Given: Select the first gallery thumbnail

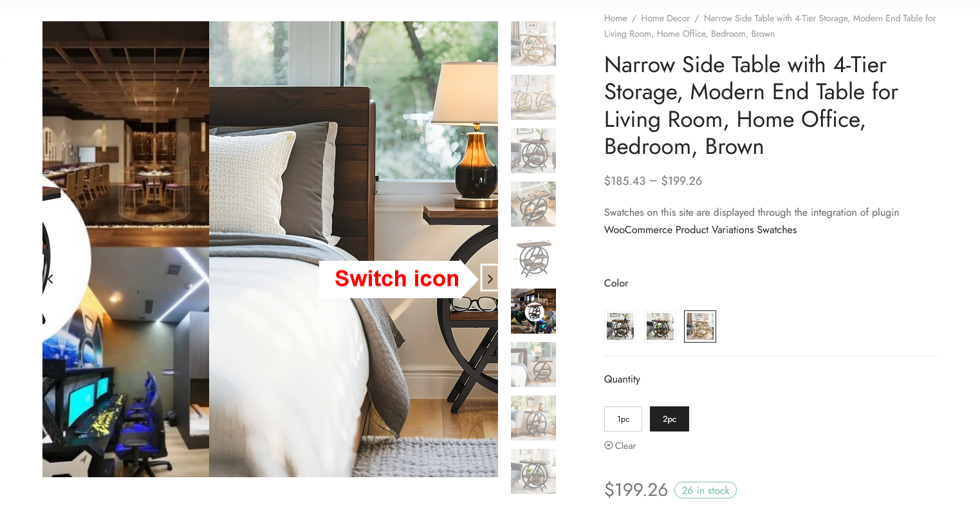Looking at the screenshot, I should pyautogui.click(x=533, y=44).
